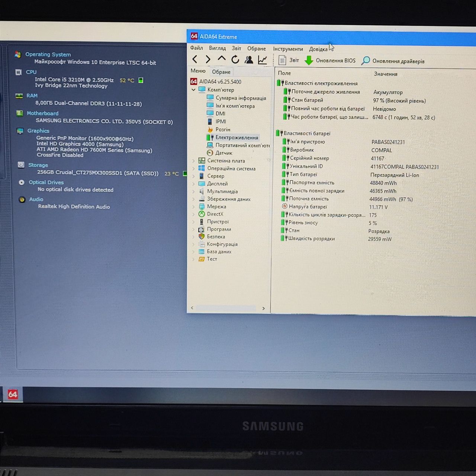Open the Вигляд menu
The height and width of the screenshot is (476, 476).
pyautogui.click(x=217, y=48)
